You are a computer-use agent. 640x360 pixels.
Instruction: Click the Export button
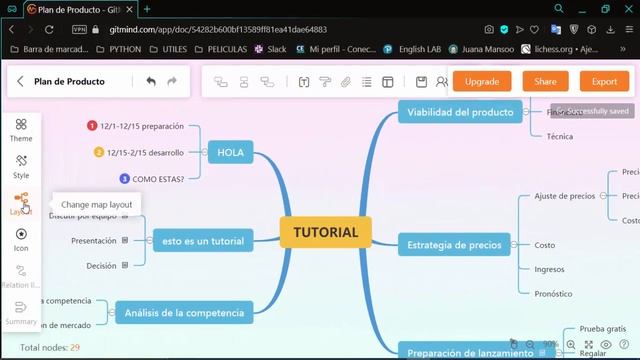(x=604, y=81)
